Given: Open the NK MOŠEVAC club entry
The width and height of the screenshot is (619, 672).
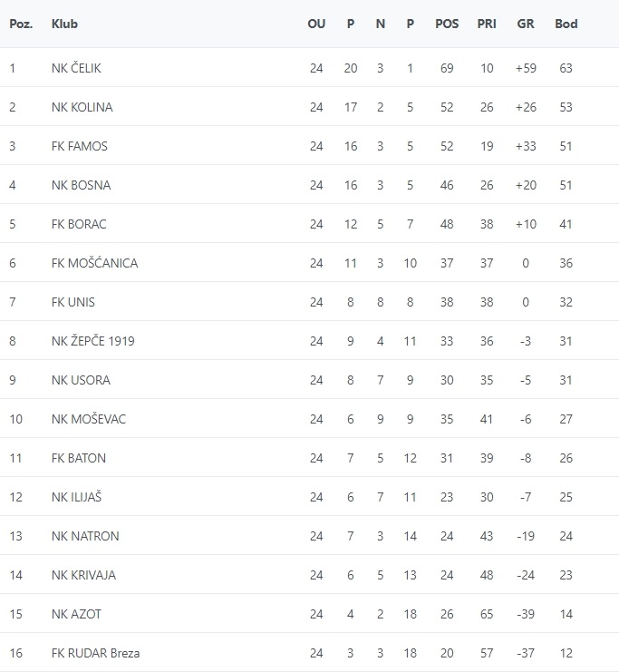Looking at the screenshot, I should pos(89,419).
